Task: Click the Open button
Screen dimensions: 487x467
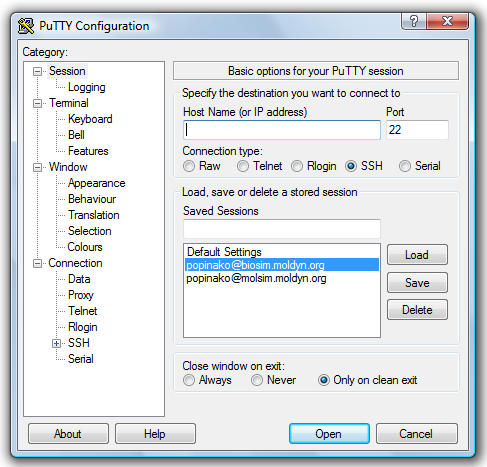Action: click(329, 434)
